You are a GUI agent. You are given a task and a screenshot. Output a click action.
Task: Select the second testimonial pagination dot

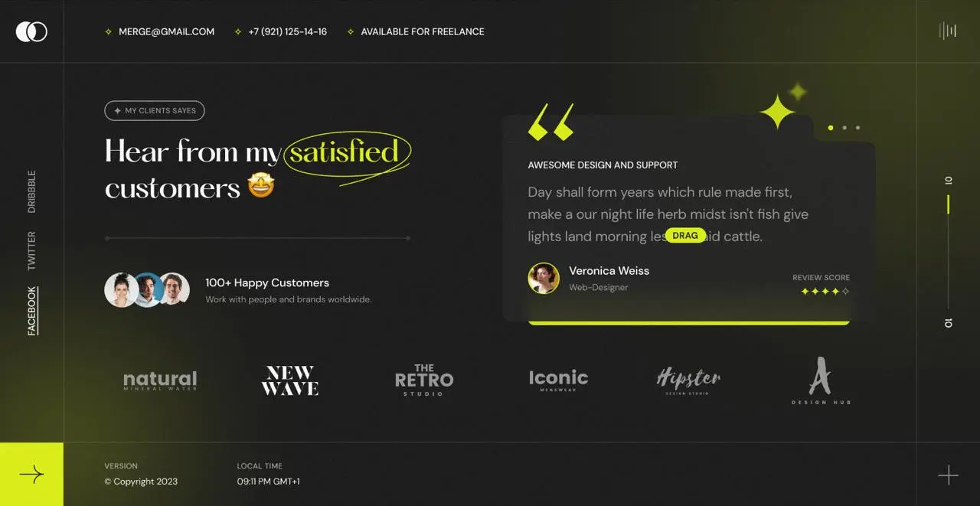[844, 128]
